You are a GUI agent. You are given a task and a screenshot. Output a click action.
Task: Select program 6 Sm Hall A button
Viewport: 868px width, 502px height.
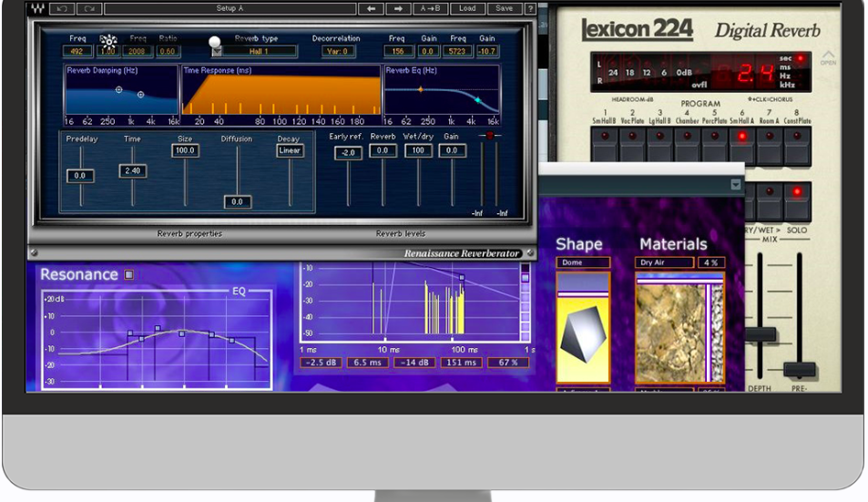click(741, 137)
